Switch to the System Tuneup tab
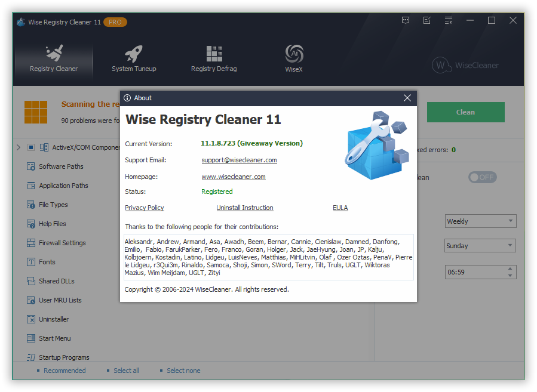The image size is (537, 392). (x=134, y=59)
